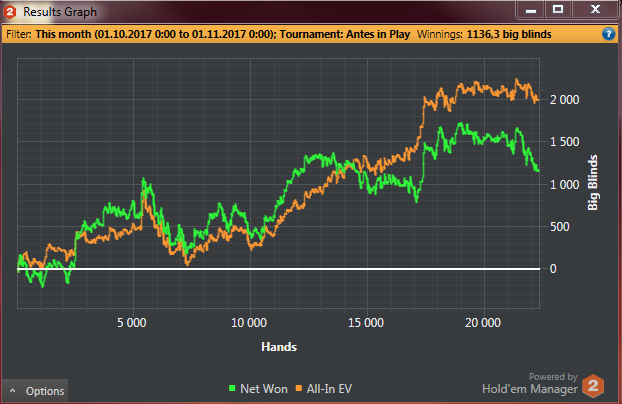Close the Results Graph window
This screenshot has height=404, width=622.
[595, 10]
